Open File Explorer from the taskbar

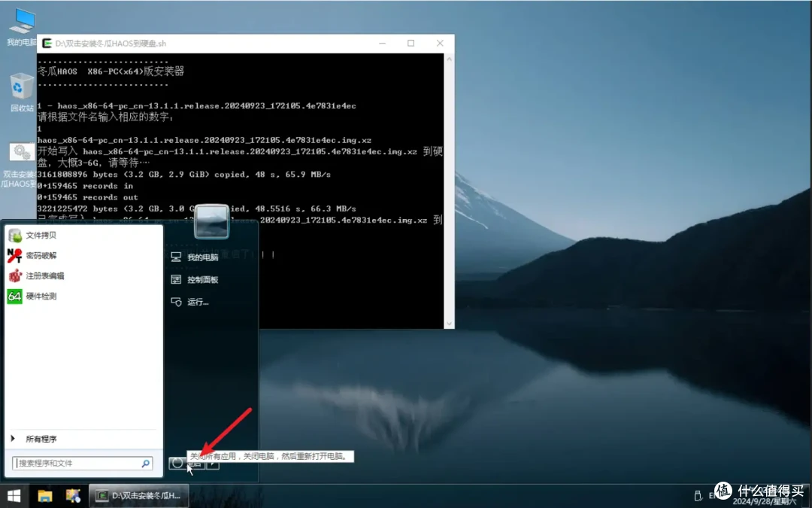[x=45, y=496]
